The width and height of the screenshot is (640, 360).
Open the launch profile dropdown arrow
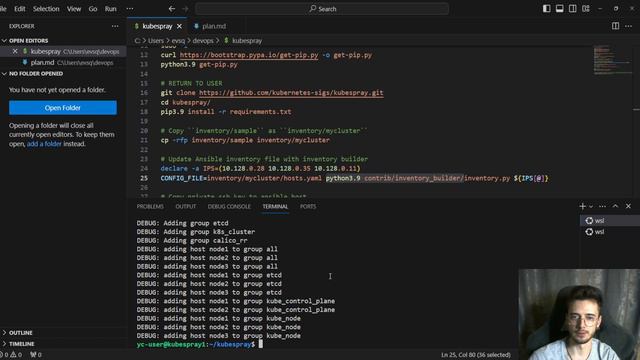pos(591,207)
